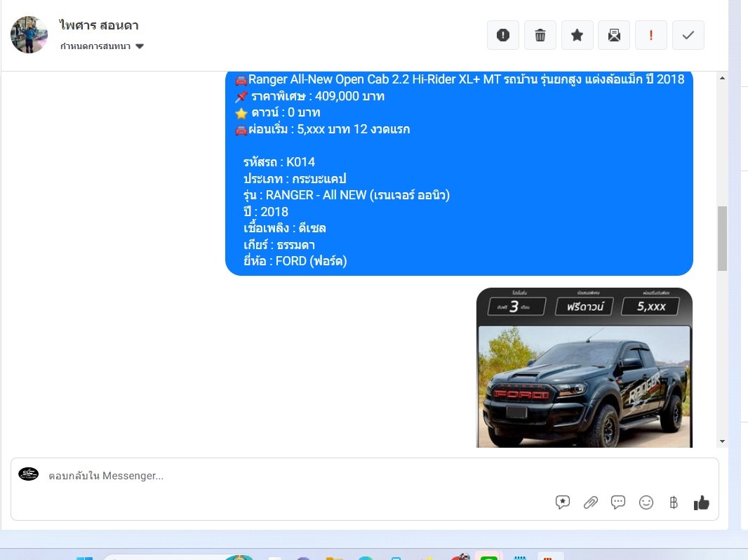The height and width of the screenshot is (560, 748).
Task: Attach a file with the paperclip icon
Action: (591, 502)
